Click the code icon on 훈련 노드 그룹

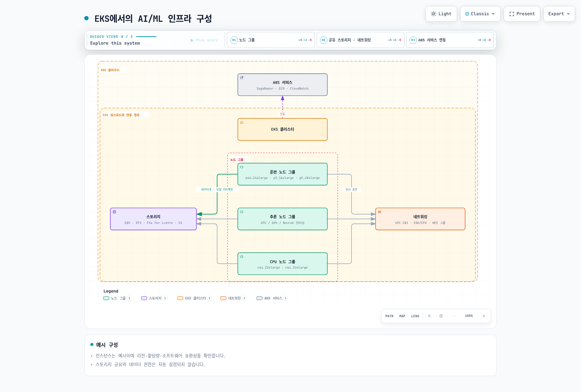tap(242, 167)
